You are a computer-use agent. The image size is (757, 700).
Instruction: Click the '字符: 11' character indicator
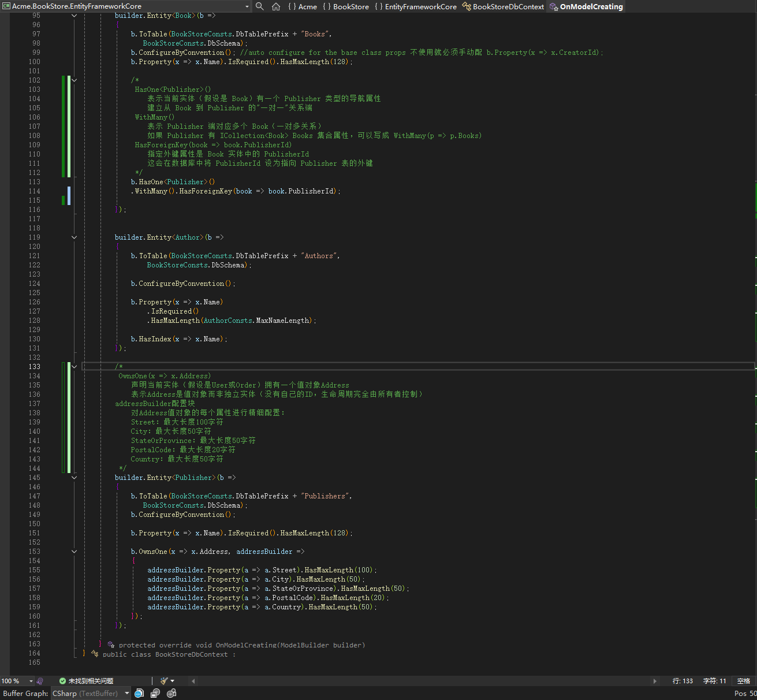tap(714, 681)
